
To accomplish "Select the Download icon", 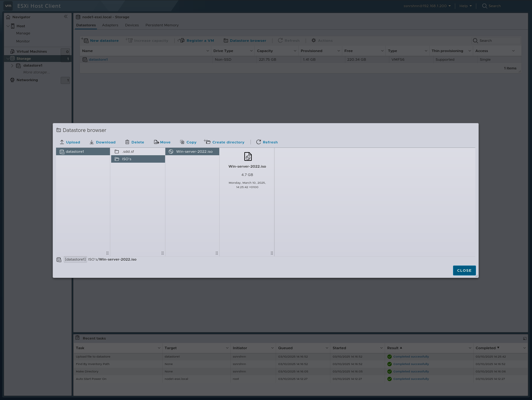I will [x=92, y=142].
